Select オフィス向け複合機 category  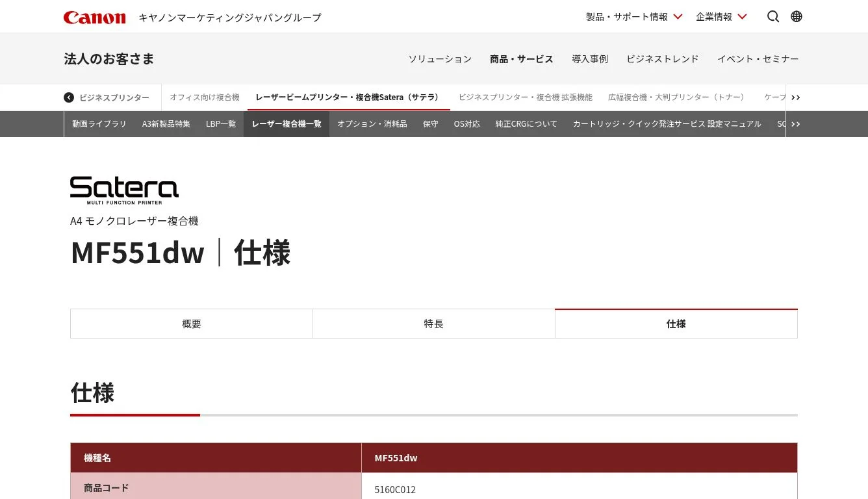pyautogui.click(x=205, y=97)
